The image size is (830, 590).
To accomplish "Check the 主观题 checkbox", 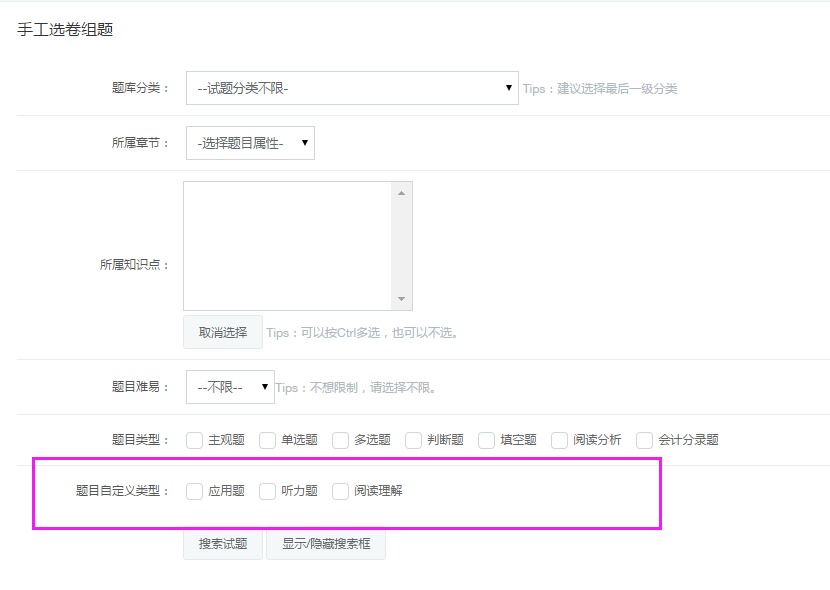I will point(195,440).
